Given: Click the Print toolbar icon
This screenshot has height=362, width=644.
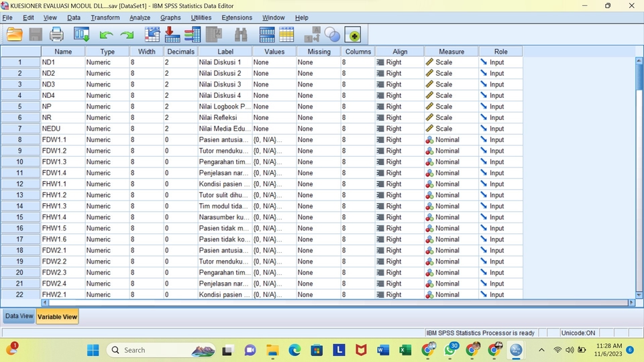Looking at the screenshot, I should click(56, 34).
